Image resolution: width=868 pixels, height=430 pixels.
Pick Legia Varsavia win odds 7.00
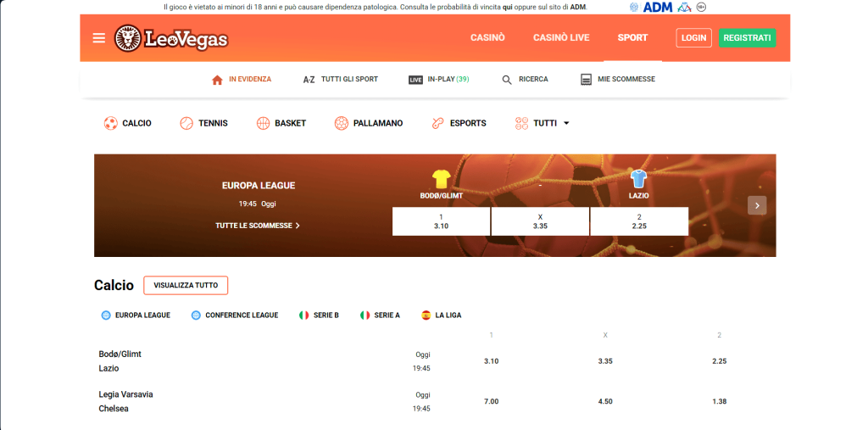tap(491, 402)
